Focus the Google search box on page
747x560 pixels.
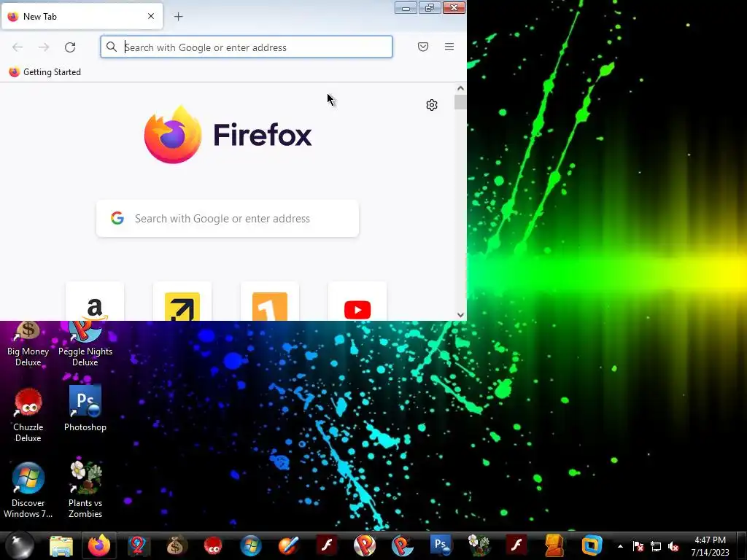tap(228, 219)
